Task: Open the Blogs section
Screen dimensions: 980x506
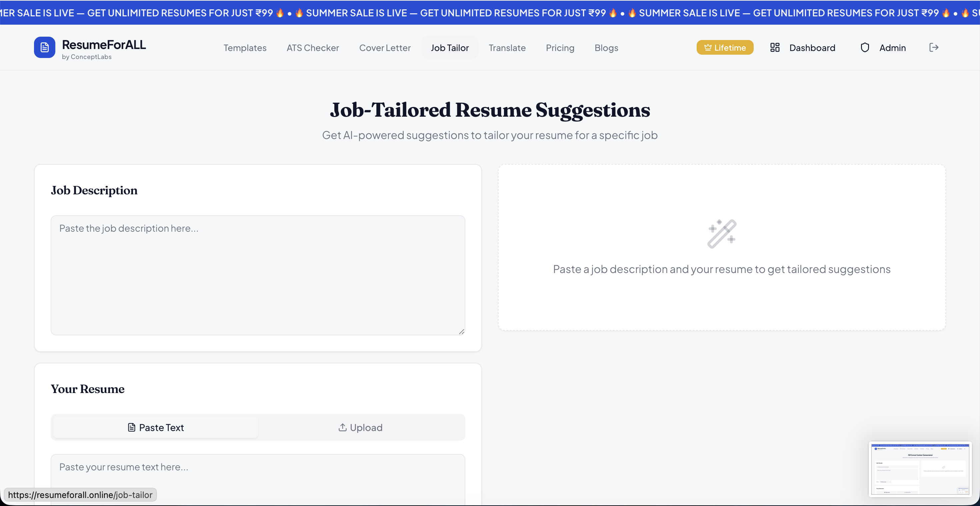Action: click(x=606, y=48)
